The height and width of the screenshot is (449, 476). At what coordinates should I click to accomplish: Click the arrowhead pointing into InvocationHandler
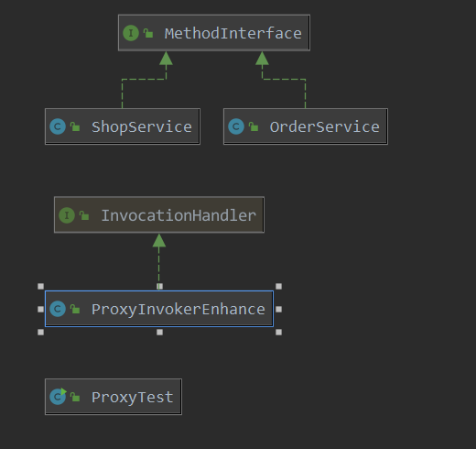tap(159, 240)
